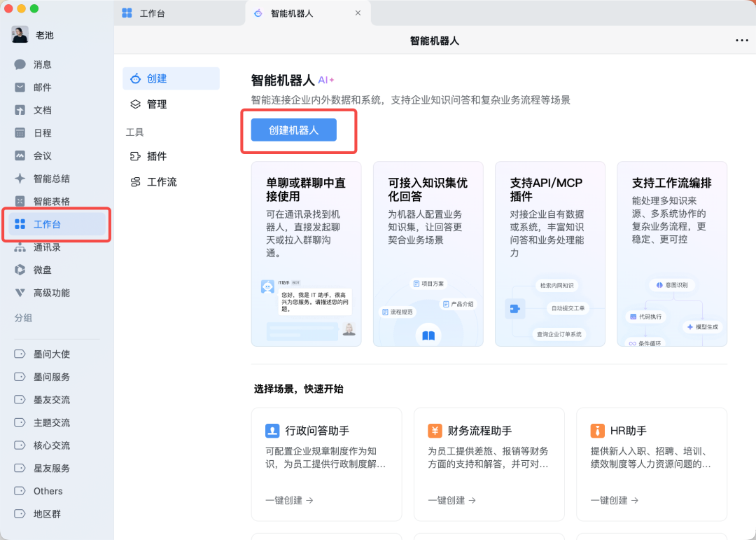This screenshot has height=540, width=756.
Task: Select 管理 in the left menu
Action: coord(156,104)
